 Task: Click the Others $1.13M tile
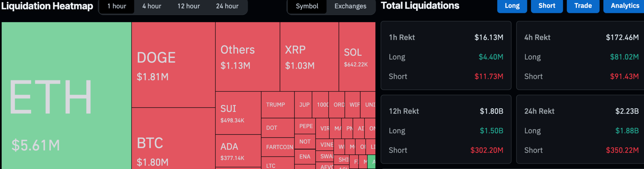(x=247, y=57)
